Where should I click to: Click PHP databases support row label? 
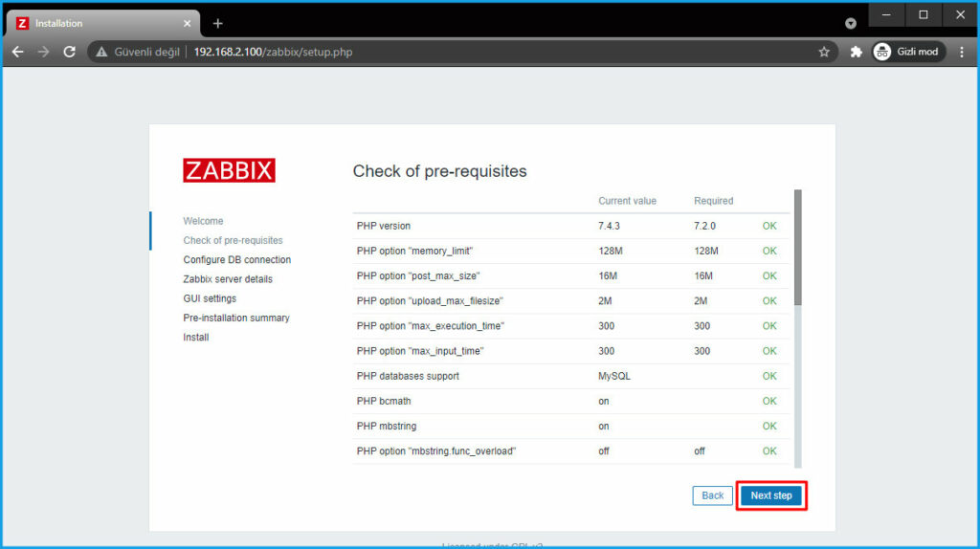(408, 376)
